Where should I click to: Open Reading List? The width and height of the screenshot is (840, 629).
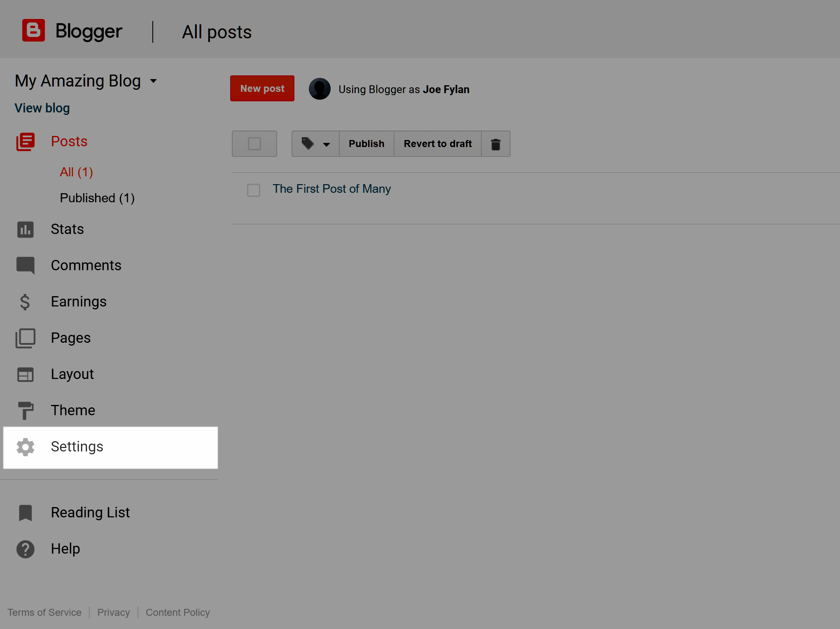(x=91, y=513)
